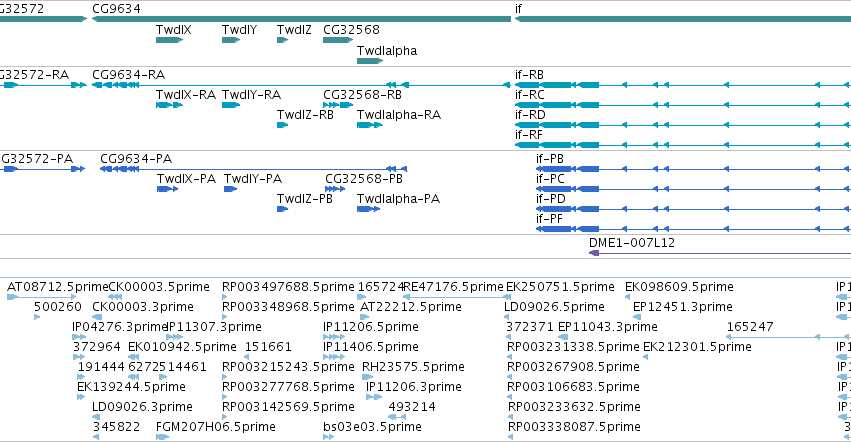Click the 500260 feature label
The height and width of the screenshot is (442, 851).
pos(58,307)
